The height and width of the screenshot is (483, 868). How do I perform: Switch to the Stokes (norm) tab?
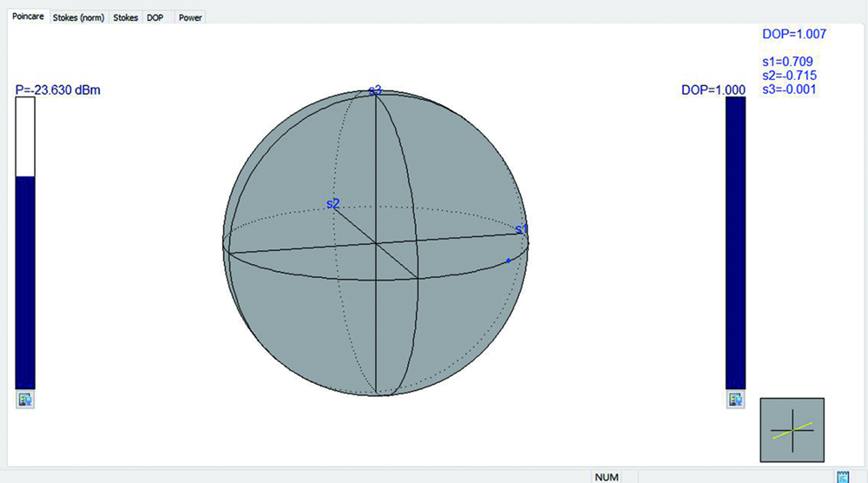(78, 17)
